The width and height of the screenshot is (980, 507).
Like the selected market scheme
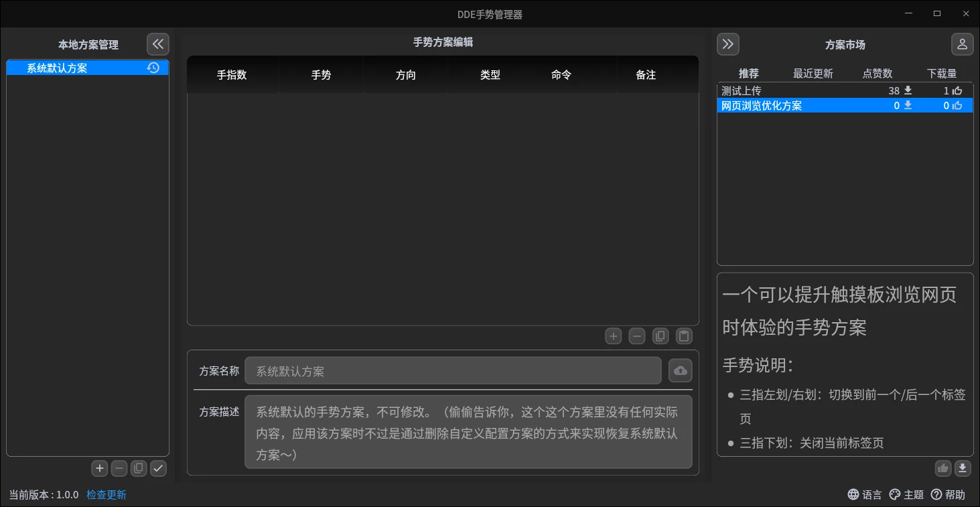click(943, 468)
